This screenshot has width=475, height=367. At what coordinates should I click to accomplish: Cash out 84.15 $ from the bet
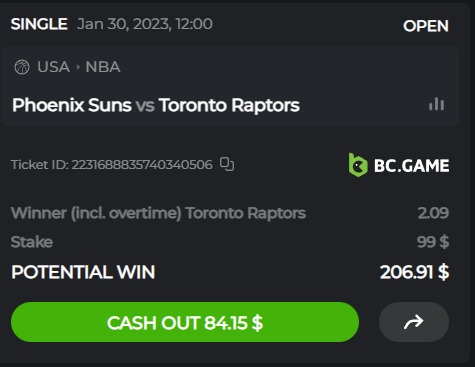coord(185,322)
